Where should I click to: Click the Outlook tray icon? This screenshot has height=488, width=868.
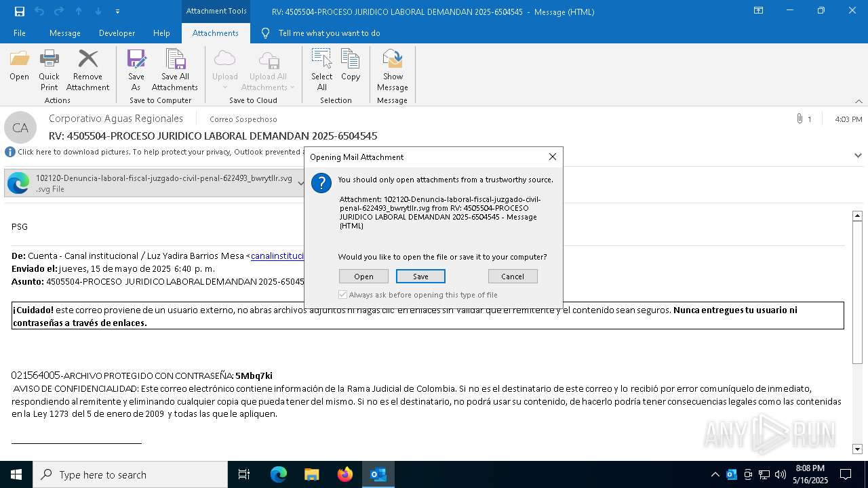pyautogui.click(x=732, y=474)
